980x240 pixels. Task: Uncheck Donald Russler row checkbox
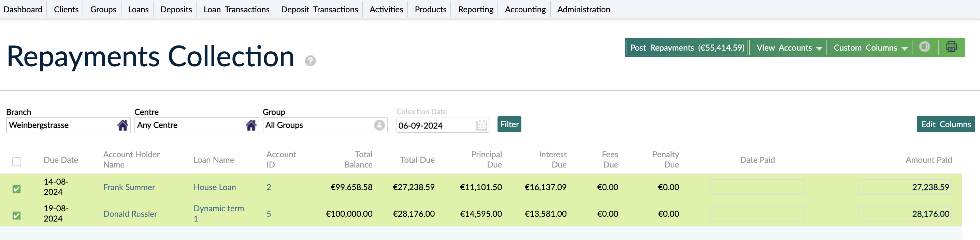click(x=17, y=215)
